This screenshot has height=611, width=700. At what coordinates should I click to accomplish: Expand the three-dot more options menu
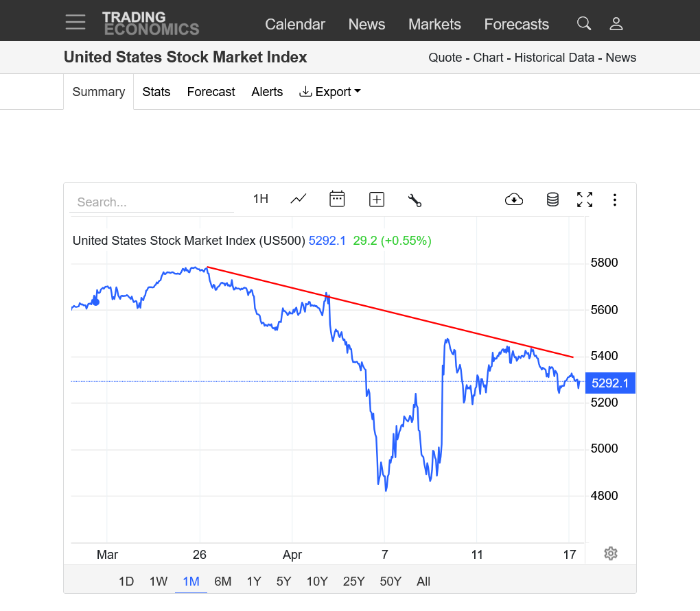tap(615, 200)
